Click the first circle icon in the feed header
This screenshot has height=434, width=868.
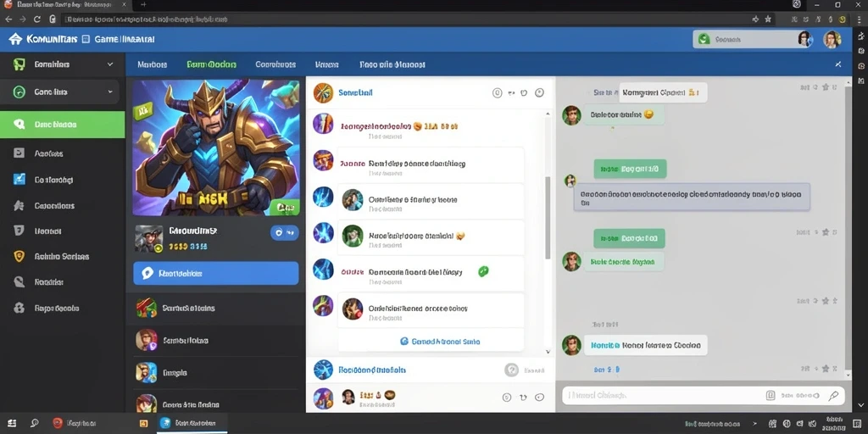[x=497, y=93]
